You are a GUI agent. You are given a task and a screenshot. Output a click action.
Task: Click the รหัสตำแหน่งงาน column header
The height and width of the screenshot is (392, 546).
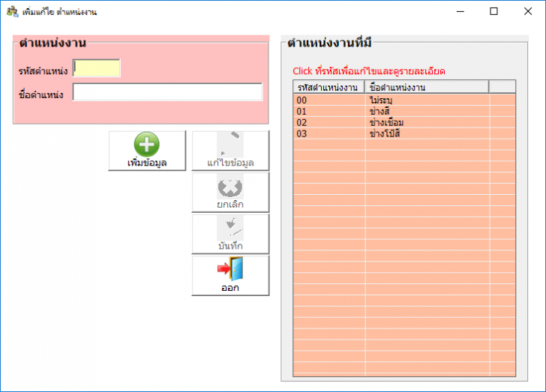click(x=328, y=87)
